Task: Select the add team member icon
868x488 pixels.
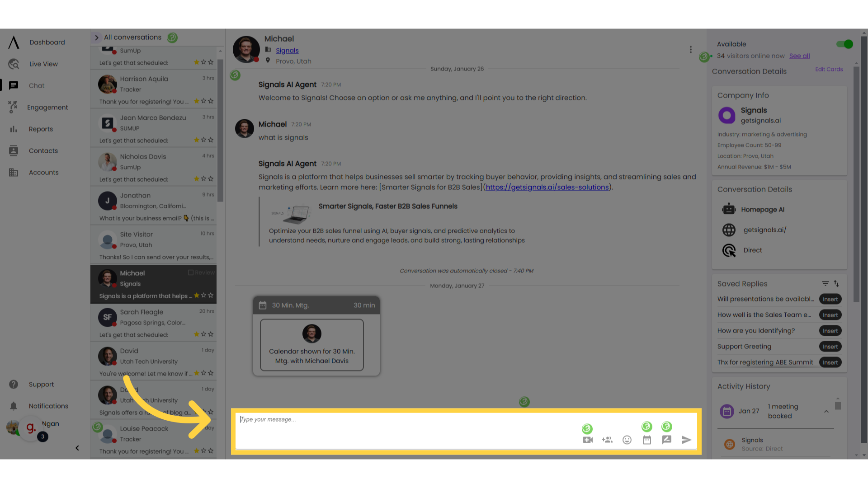Action: tap(608, 440)
